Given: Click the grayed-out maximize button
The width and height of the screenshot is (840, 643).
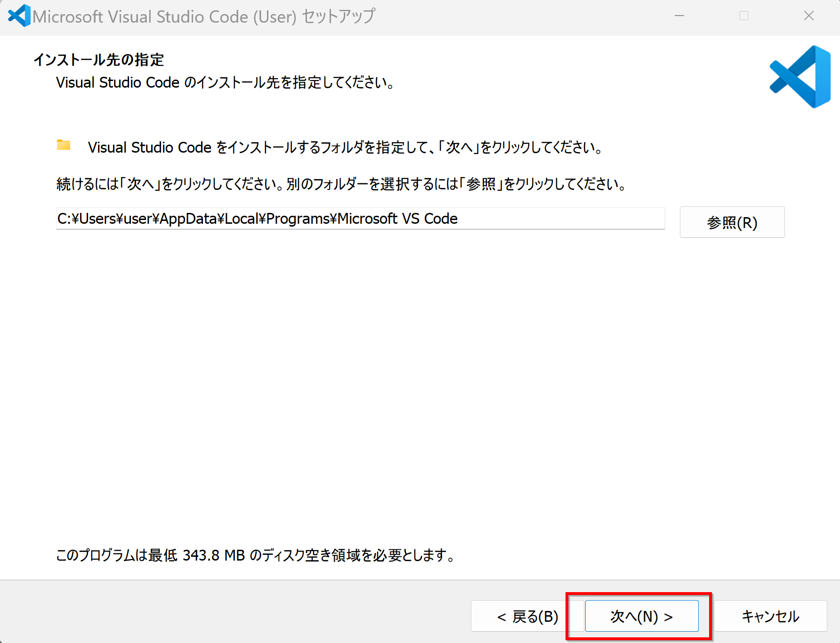Looking at the screenshot, I should [744, 16].
